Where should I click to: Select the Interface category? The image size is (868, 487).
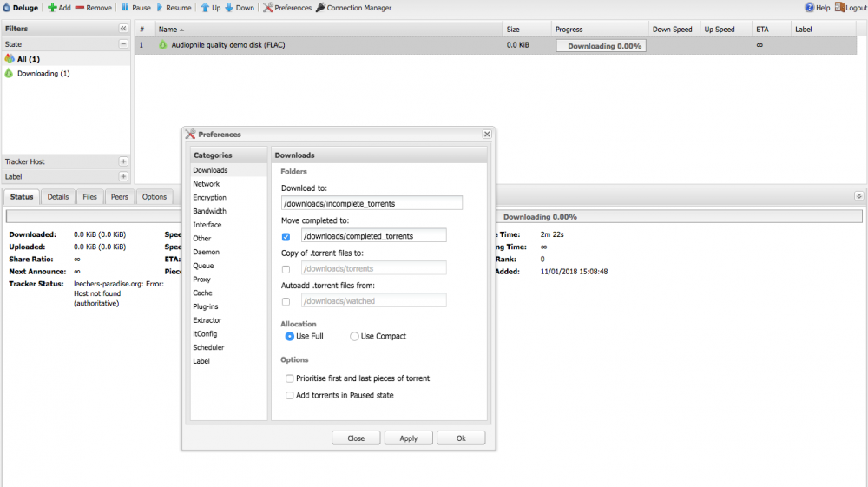point(228,225)
